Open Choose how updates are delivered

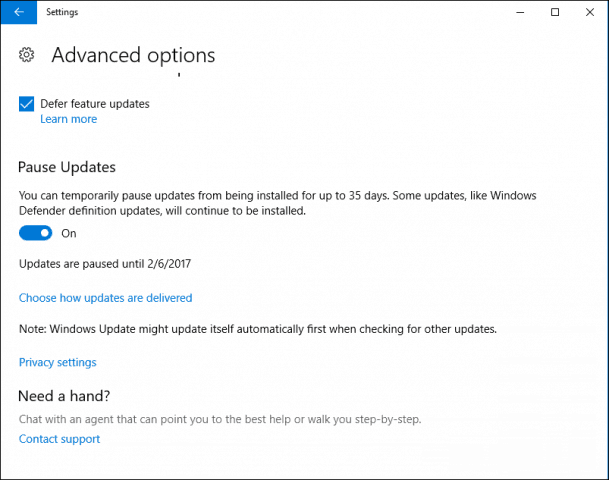coord(106,298)
